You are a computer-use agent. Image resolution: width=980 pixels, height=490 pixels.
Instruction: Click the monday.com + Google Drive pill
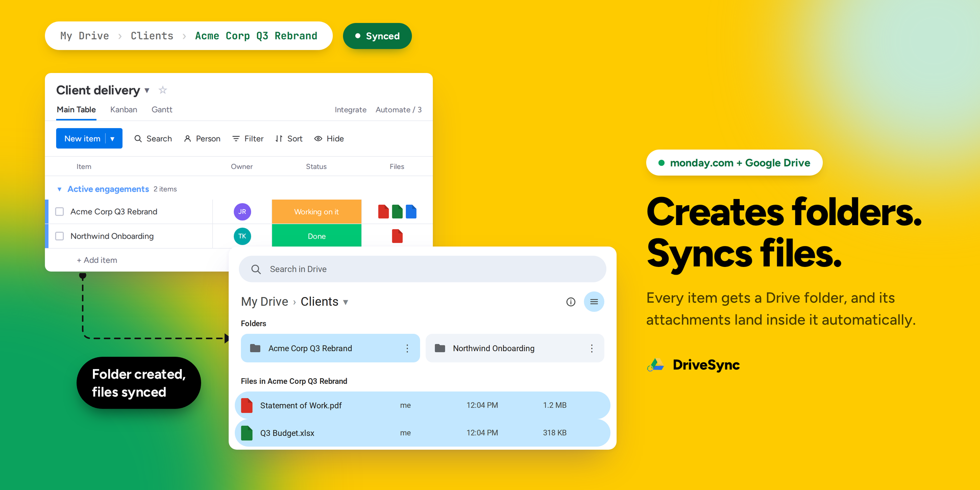[x=734, y=163]
